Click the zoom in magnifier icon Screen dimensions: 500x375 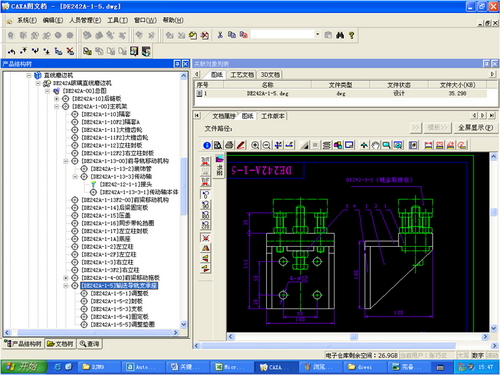pyautogui.click(x=255, y=145)
